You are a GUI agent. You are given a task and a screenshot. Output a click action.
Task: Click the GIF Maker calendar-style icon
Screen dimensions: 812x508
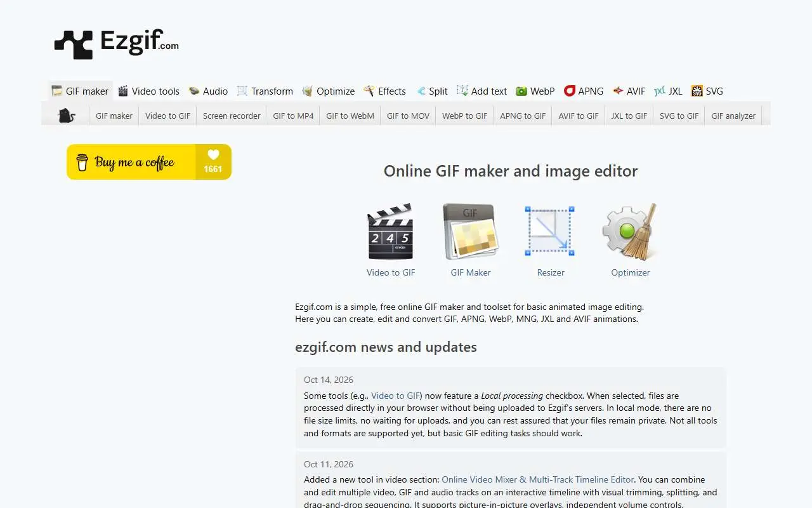471,232
